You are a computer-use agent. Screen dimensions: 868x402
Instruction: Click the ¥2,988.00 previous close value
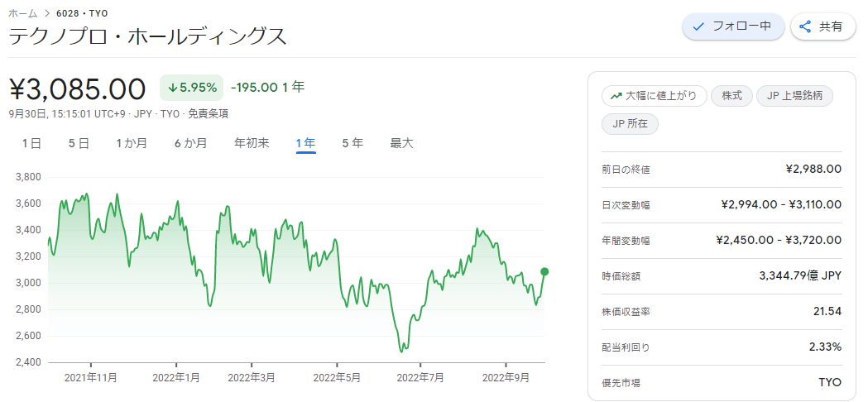click(813, 169)
